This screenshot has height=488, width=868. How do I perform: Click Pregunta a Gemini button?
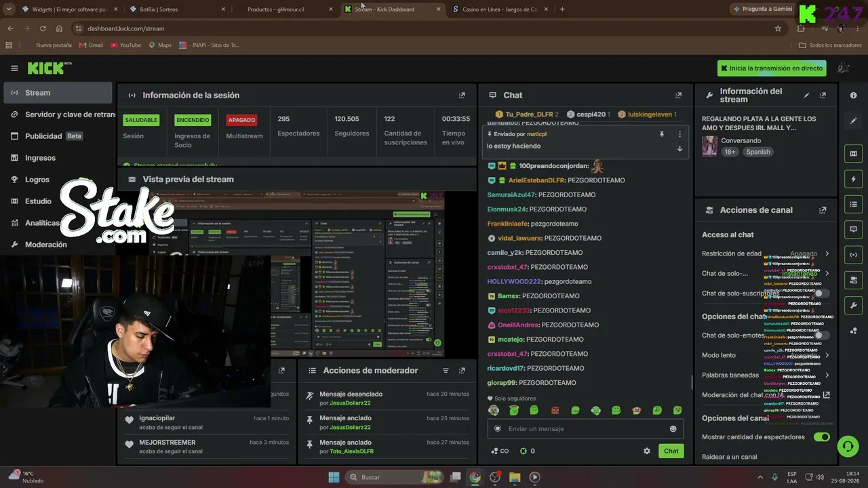pyautogui.click(x=762, y=9)
